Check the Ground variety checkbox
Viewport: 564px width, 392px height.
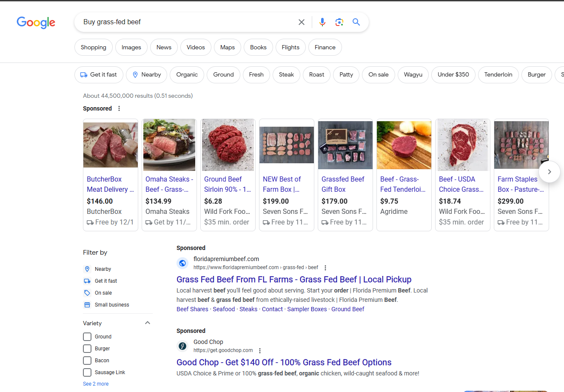click(87, 337)
